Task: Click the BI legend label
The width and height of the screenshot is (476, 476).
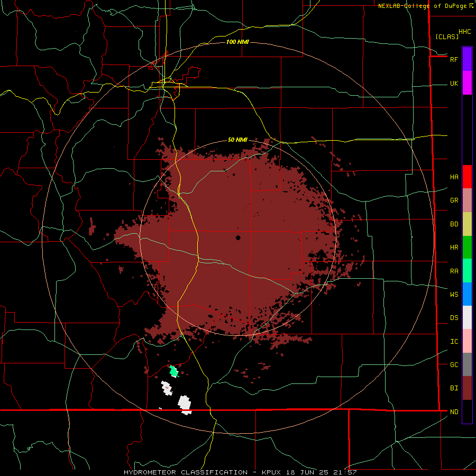Action: [454, 388]
